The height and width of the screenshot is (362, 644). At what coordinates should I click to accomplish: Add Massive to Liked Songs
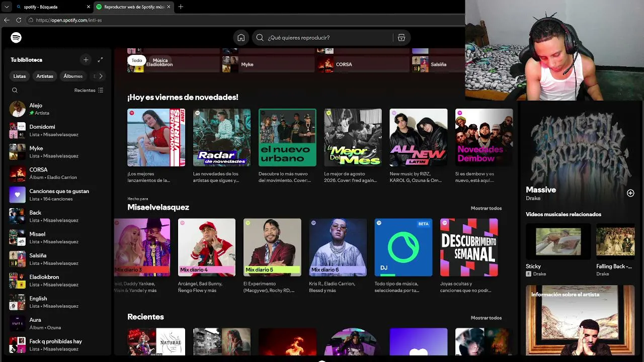[x=630, y=193]
